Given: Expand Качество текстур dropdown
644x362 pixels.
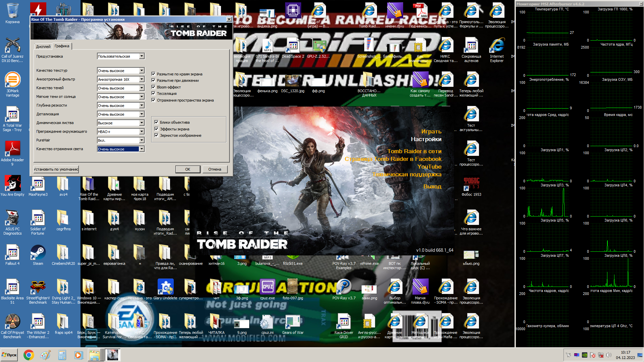Looking at the screenshot, I should pos(142,71).
